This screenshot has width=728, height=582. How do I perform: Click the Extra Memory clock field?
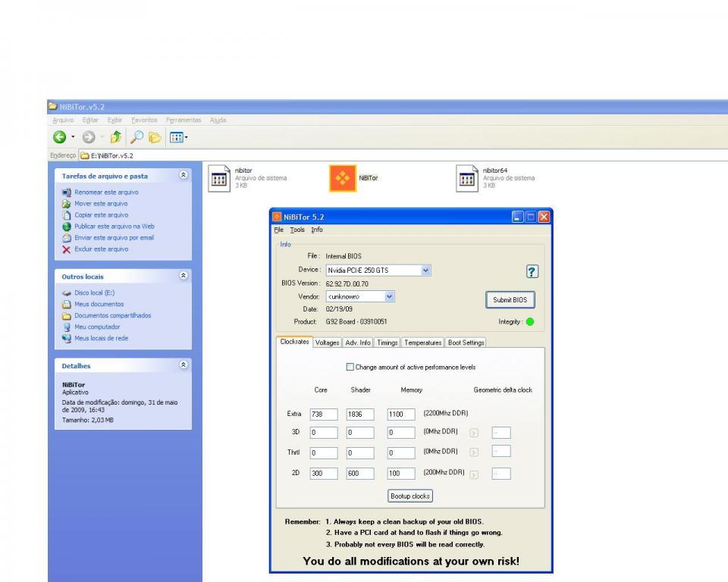(x=401, y=414)
